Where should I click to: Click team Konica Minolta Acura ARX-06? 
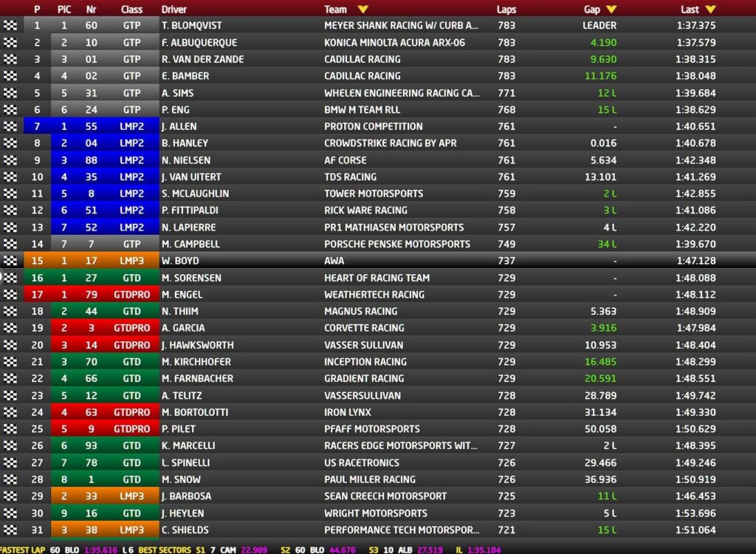pos(394,42)
